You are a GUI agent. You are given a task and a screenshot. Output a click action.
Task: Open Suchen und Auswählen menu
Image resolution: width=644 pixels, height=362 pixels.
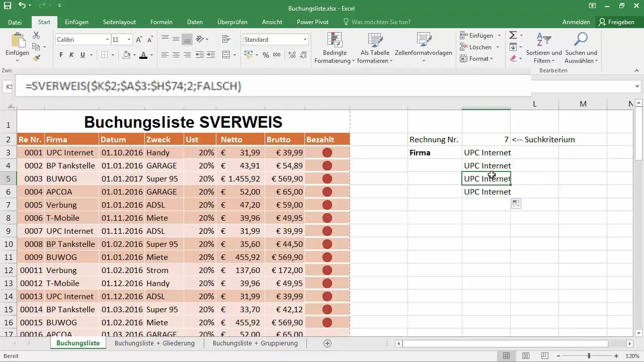coord(581,49)
